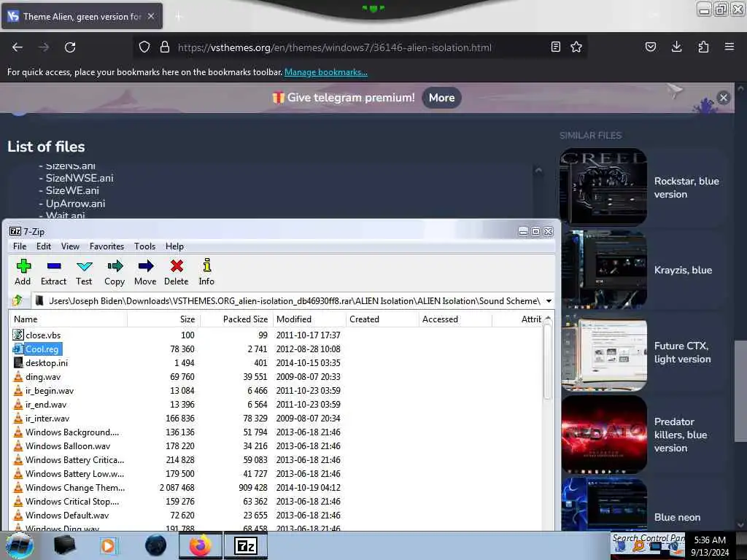Open the File menu in 7-Zip
The image size is (747, 560).
pos(20,246)
